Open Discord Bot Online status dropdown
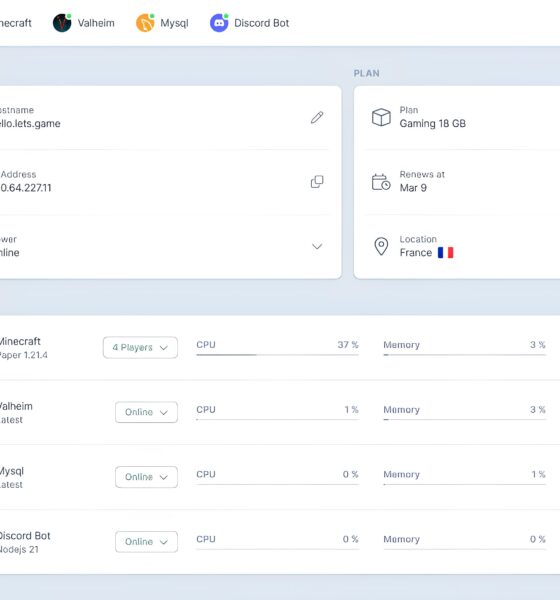The image size is (560, 600). pos(146,541)
